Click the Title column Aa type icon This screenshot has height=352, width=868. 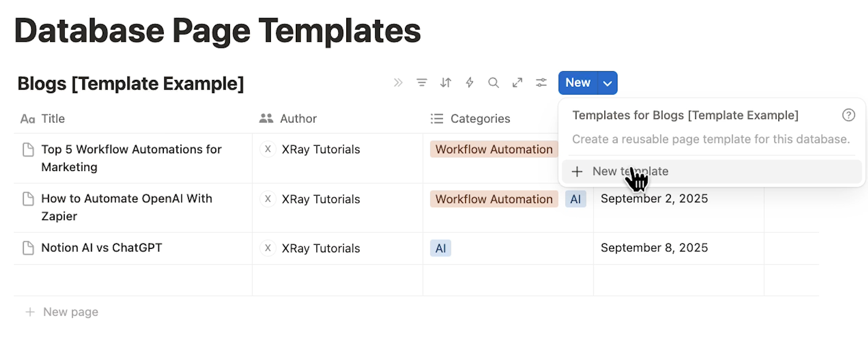coord(28,119)
